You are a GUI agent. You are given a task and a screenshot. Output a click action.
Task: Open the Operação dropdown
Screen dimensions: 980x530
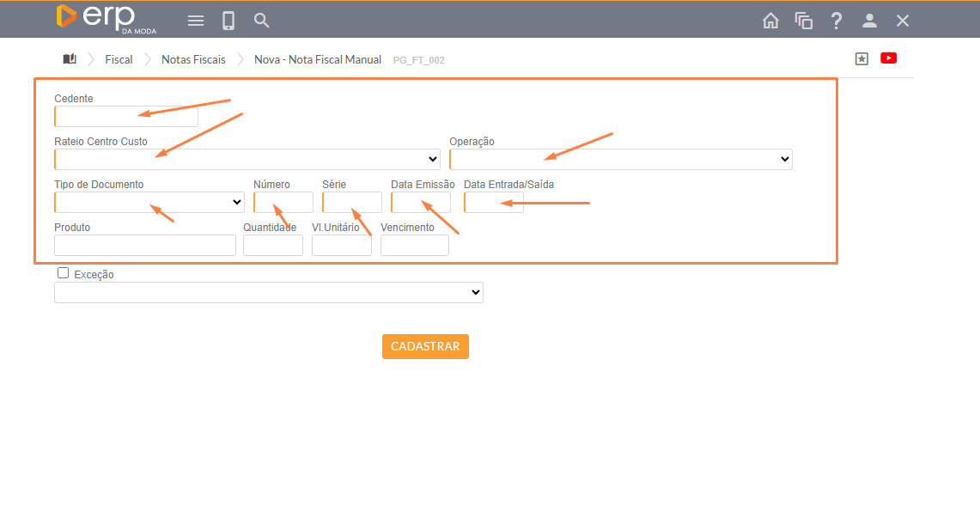(620, 160)
